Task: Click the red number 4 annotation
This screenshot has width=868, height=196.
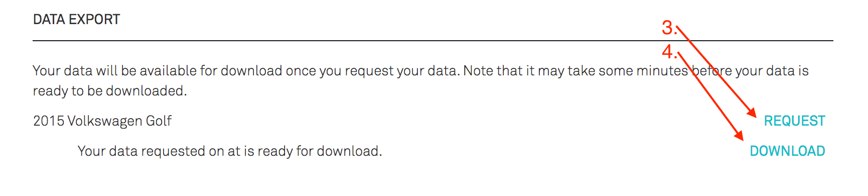Action: point(668,52)
